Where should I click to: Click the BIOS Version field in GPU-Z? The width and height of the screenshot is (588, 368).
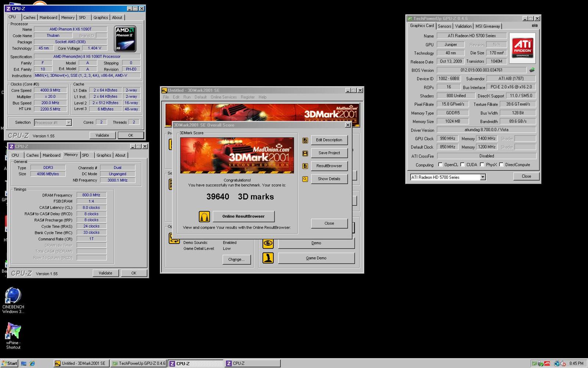481,70
